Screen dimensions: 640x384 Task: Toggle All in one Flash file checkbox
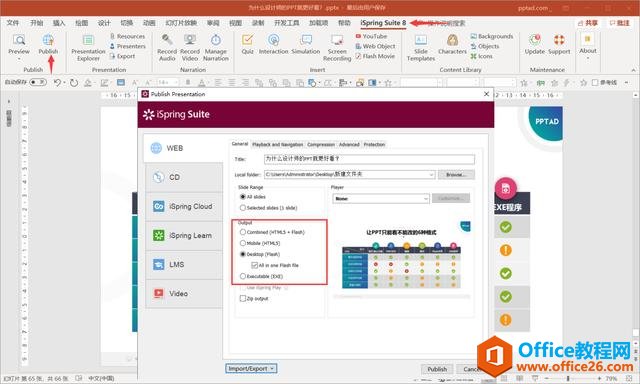click(254, 265)
